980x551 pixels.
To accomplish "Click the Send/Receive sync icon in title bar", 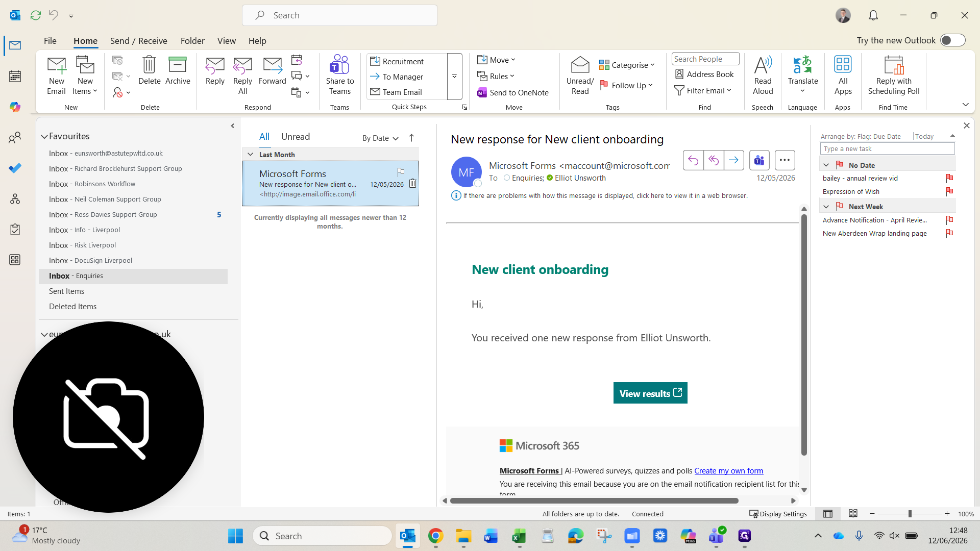I will pos(36,15).
